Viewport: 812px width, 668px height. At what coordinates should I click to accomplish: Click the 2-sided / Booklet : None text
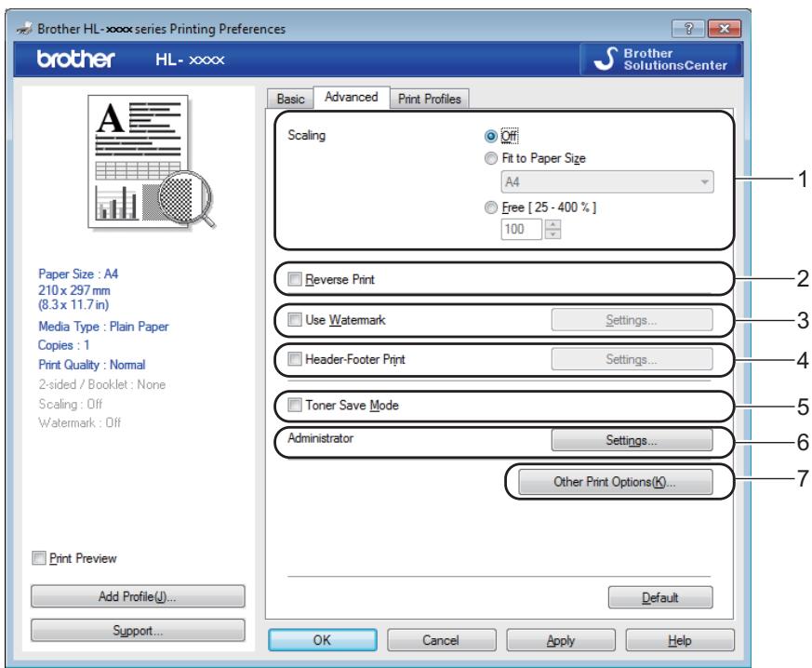pos(102,384)
